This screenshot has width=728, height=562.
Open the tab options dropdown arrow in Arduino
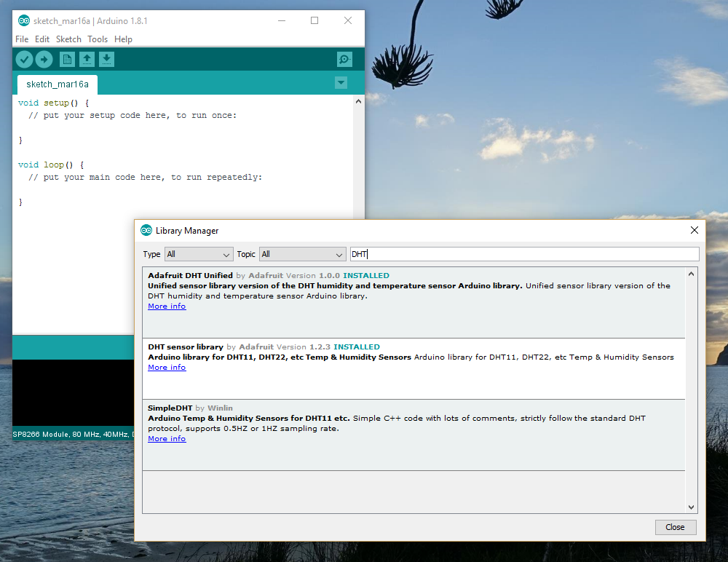(x=341, y=83)
